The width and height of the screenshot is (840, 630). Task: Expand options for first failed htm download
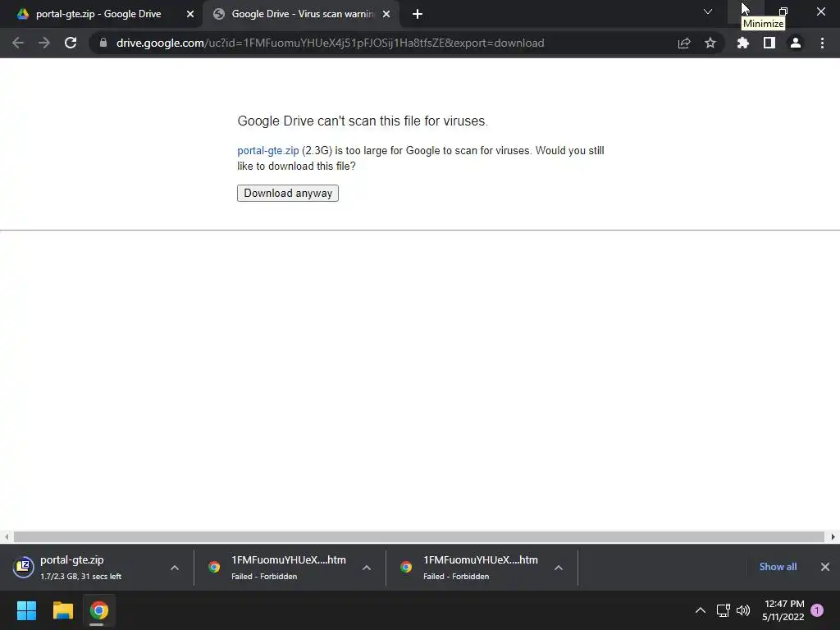(x=367, y=568)
